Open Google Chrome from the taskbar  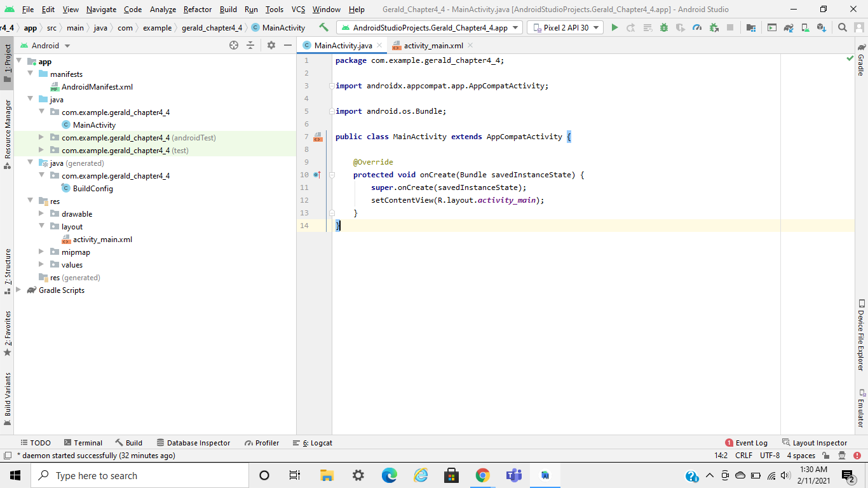[x=482, y=475]
